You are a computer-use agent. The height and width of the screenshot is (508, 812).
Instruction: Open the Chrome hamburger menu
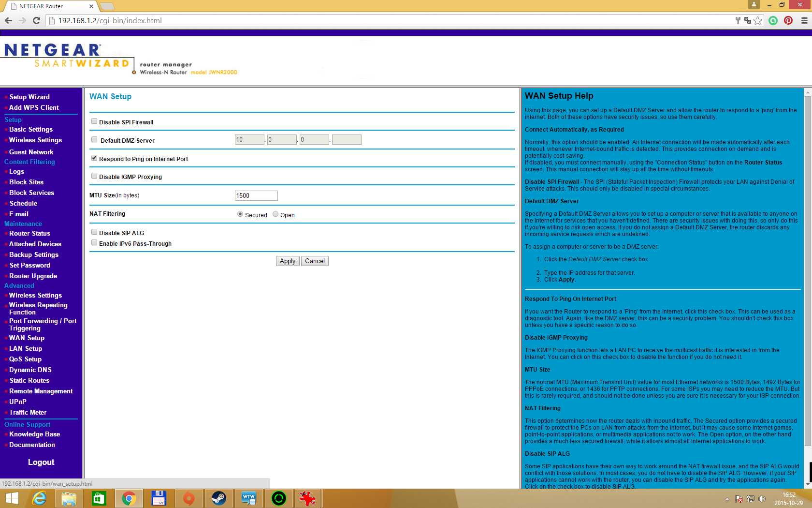pyautogui.click(x=804, y=20)
